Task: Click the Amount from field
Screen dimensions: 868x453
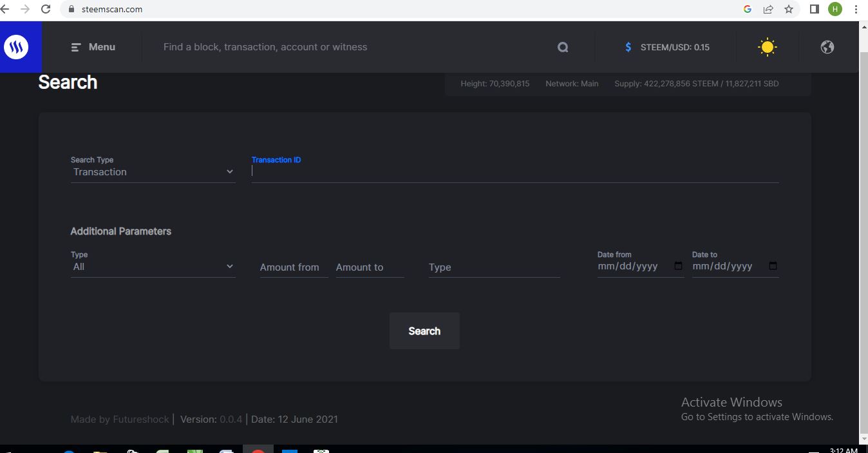Action: tap(294, 267)
